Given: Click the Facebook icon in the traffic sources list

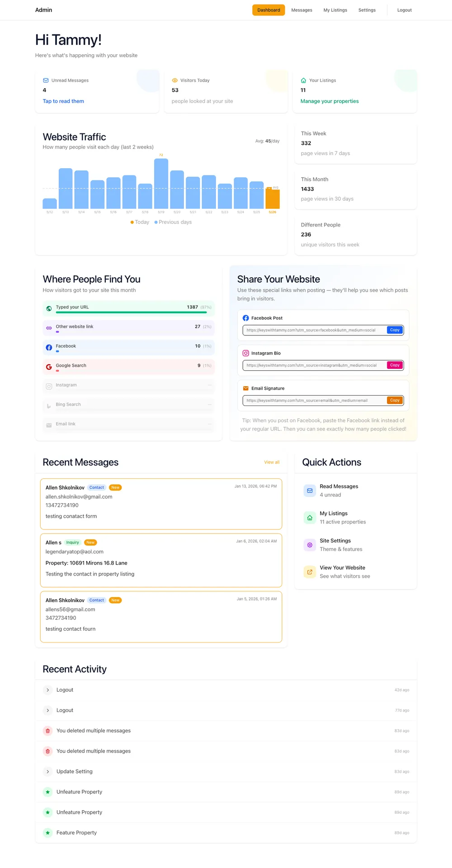Looking at the screenshot, I should pyautogui.click(x=49, y=348).
